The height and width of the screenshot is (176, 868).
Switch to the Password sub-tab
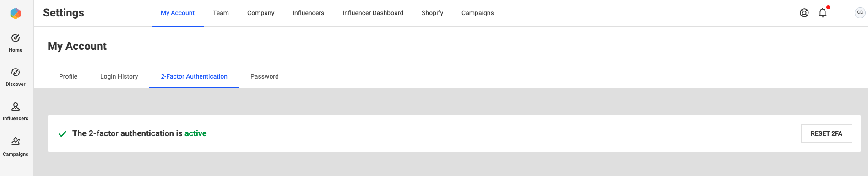[264, 76]
